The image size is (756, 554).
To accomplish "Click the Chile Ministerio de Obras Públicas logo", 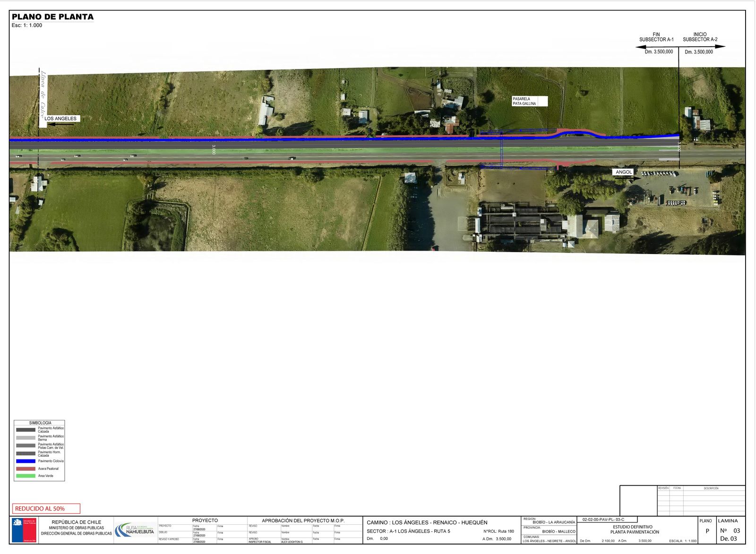I will pos(24,530).
